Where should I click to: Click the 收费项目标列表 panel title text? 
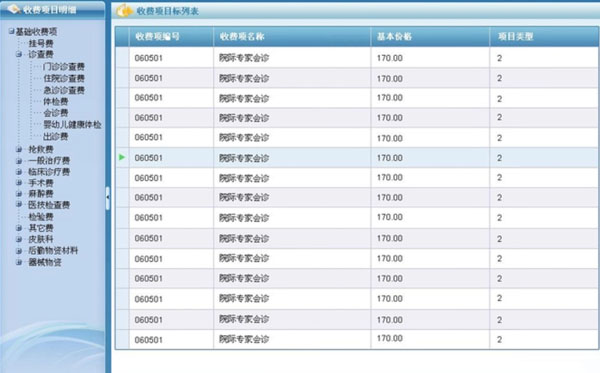(x=168, y=11)
